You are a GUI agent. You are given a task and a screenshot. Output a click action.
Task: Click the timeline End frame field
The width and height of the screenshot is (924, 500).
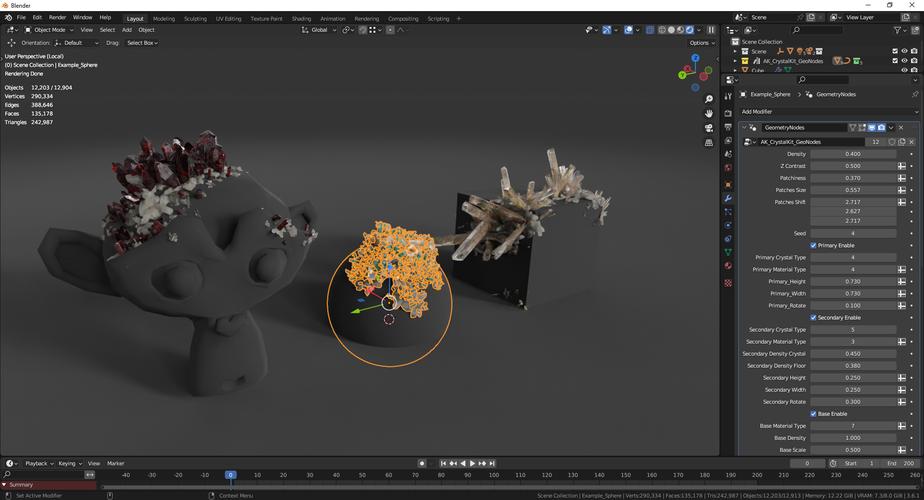tap(900, 463)
